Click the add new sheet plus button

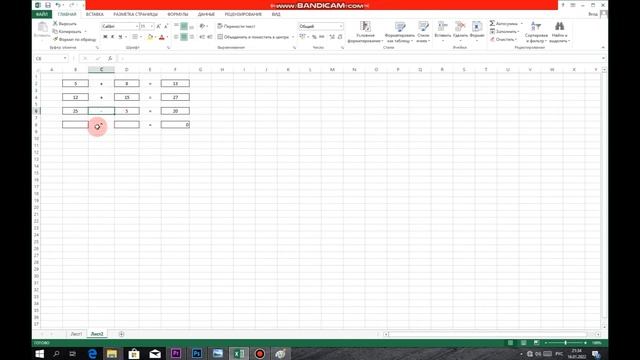click(x=121, y=334)
